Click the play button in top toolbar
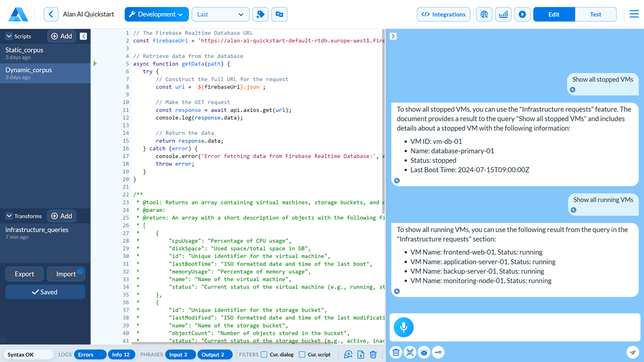644x362 pixels. (x=522, y=14)
